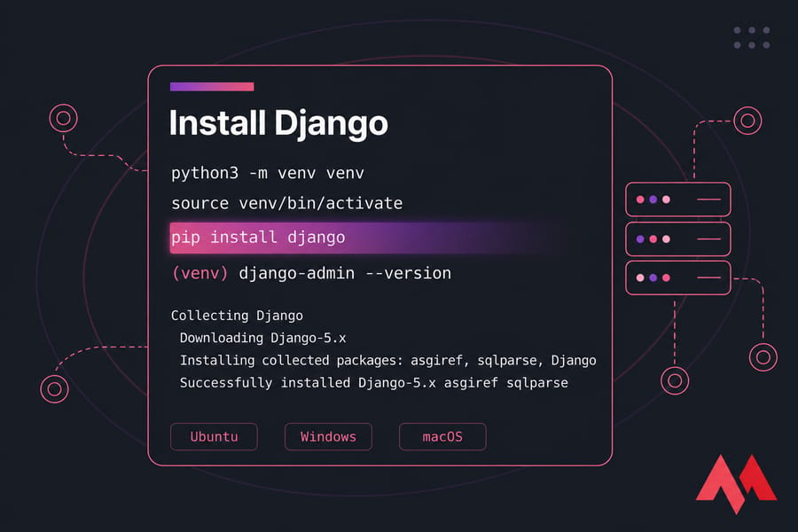Select the Windows button
This screenshot has height=532, width=798.
pos(328,437)
